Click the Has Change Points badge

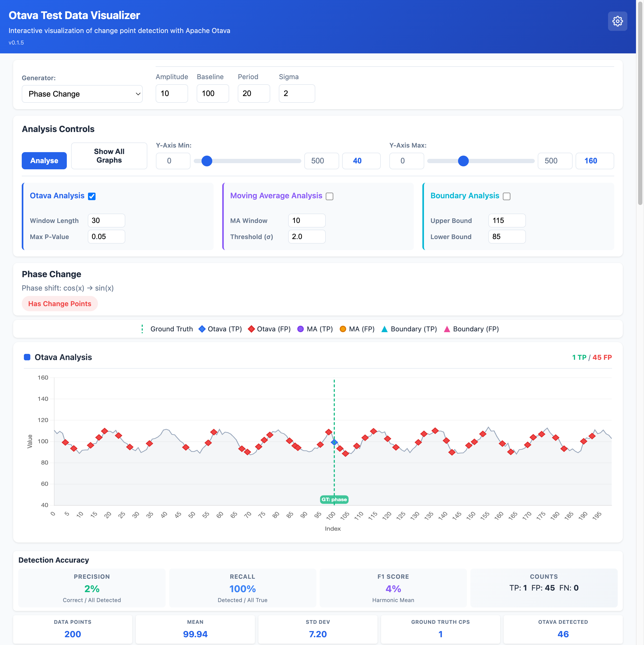(x=60, y=304)
